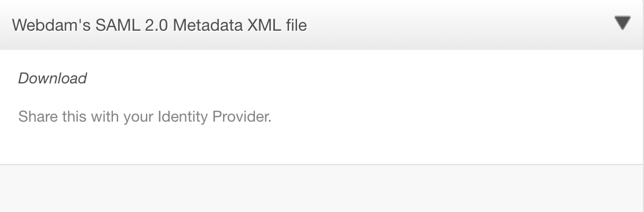
Task: Click the word 'Identity' in the description text
Action: pos(183,116)
